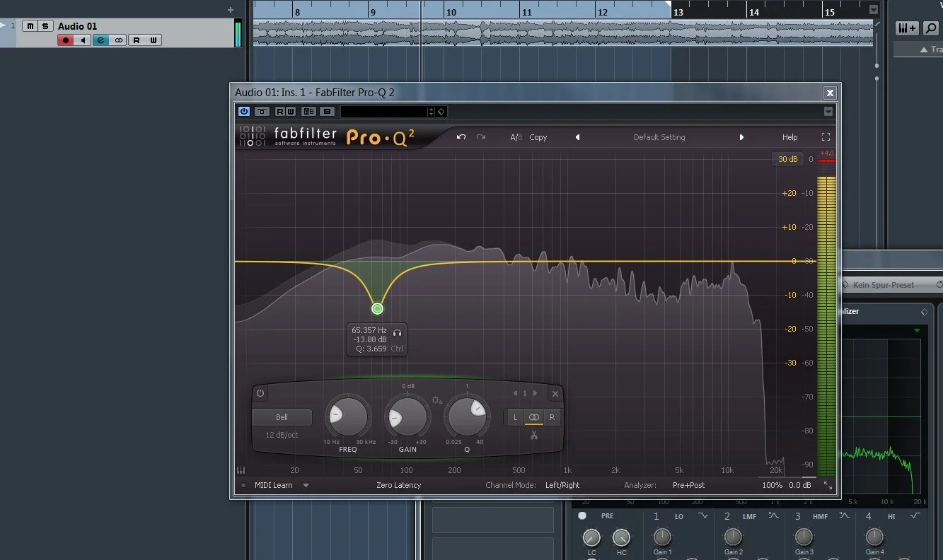The image size is (943, 560).
Task: Bypass the plugin with the blue power button
Action: [x=244, y=112]
